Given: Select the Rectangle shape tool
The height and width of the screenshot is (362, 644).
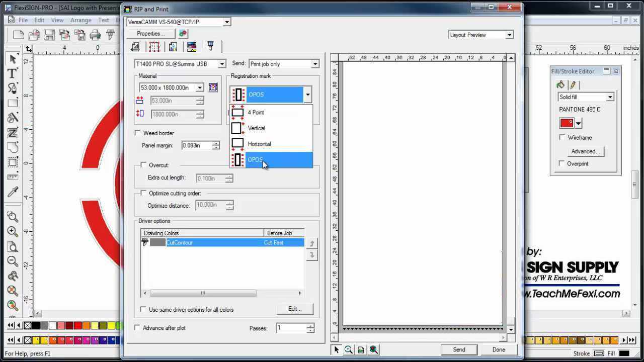Looking at the screenshot, I should point(13,103).
